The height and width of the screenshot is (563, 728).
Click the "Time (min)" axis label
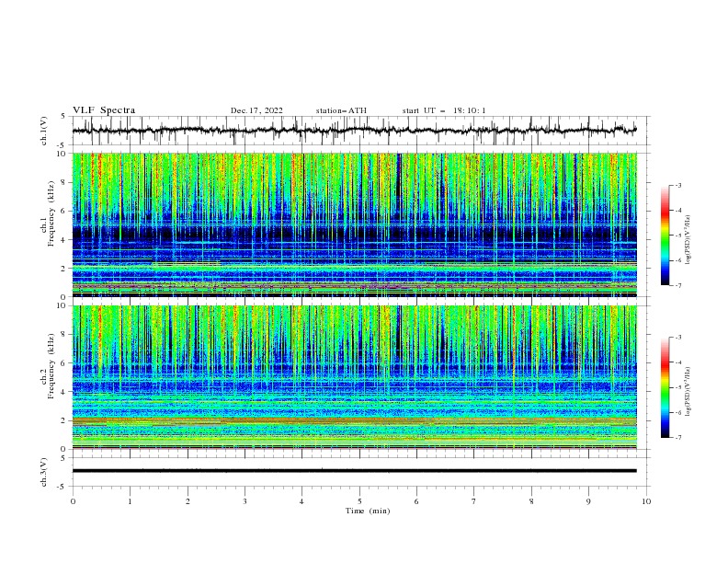point(368,511)
